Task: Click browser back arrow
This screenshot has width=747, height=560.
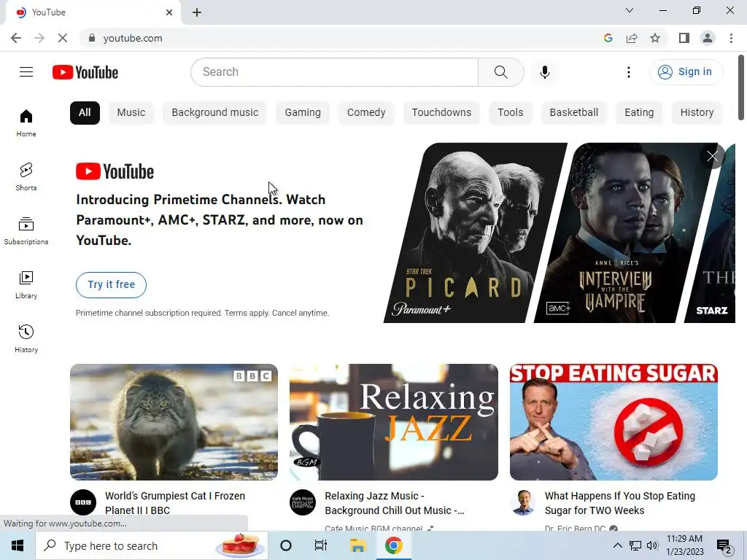Action: [16, 38]
